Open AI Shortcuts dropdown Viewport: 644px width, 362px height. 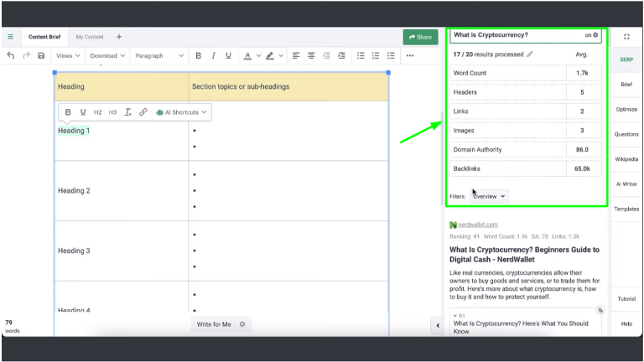click(x=181, y=112)
